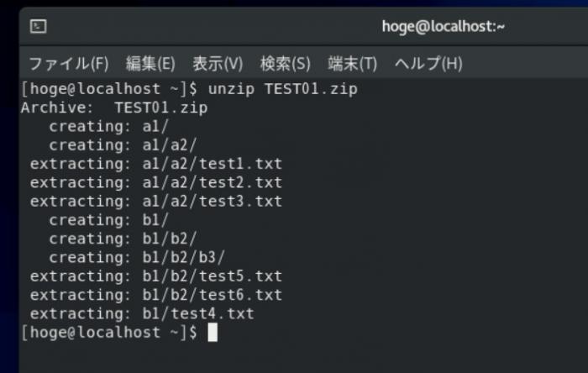Screen dimensions: 588x373
Task: Click the Archive: TEST01.zip output line
Action: point(114,108)
